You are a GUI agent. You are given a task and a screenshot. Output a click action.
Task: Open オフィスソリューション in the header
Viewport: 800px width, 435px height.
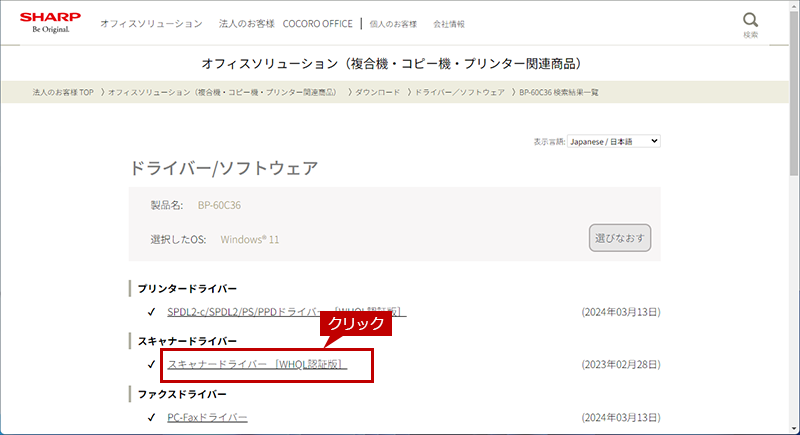[x=151, y=24]
